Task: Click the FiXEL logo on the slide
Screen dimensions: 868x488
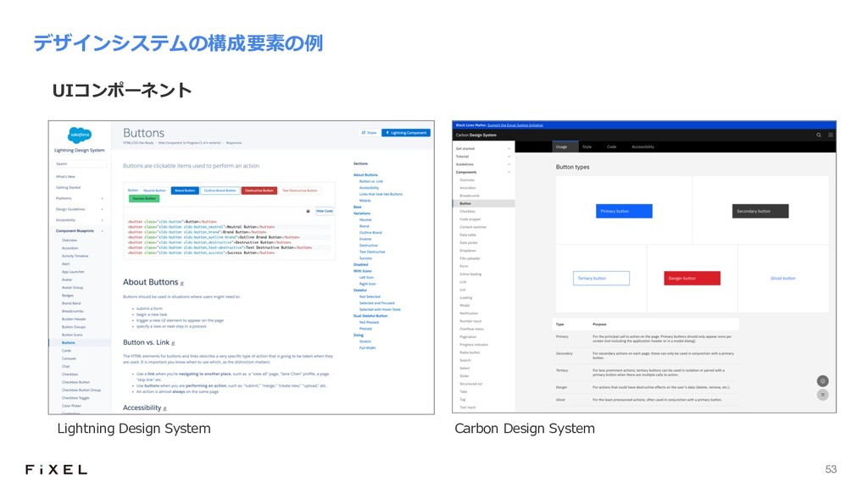Action: pos(56,469)
